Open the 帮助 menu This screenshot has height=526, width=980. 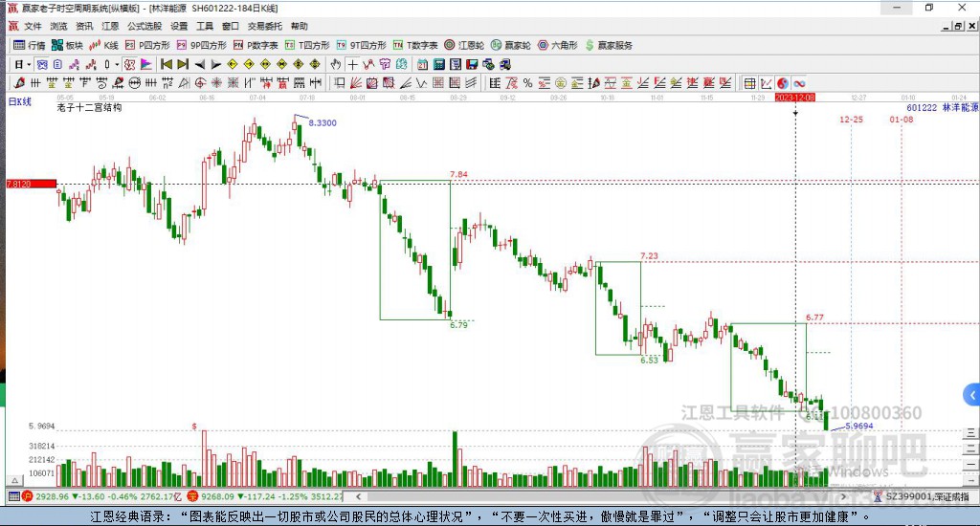300,26
